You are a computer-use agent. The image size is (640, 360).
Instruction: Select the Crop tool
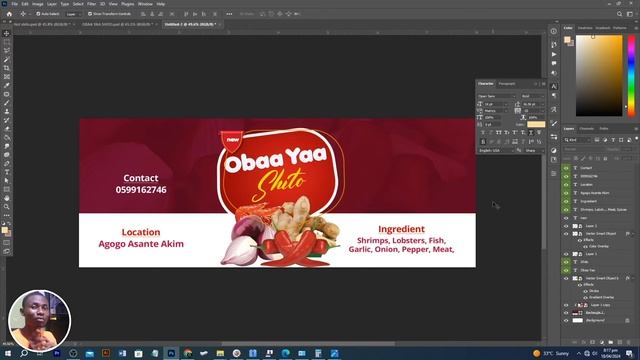point(6,68)
